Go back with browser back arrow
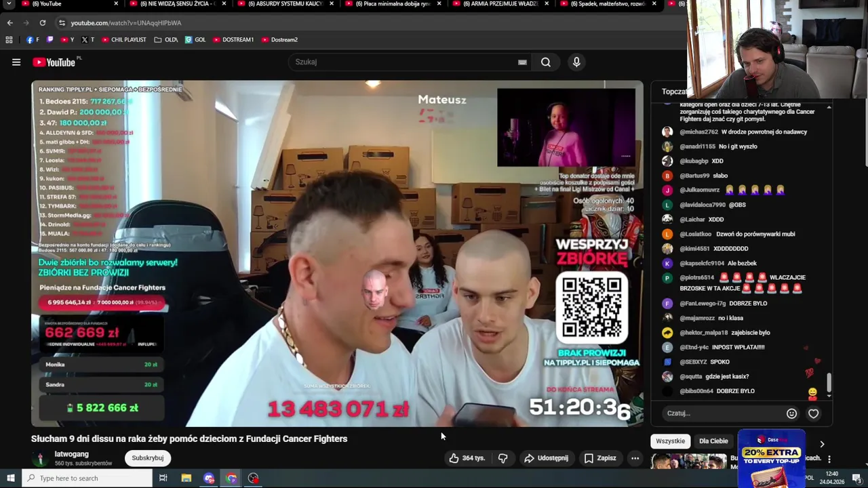This screenshot has height=488, width=868. click(9, 23)
